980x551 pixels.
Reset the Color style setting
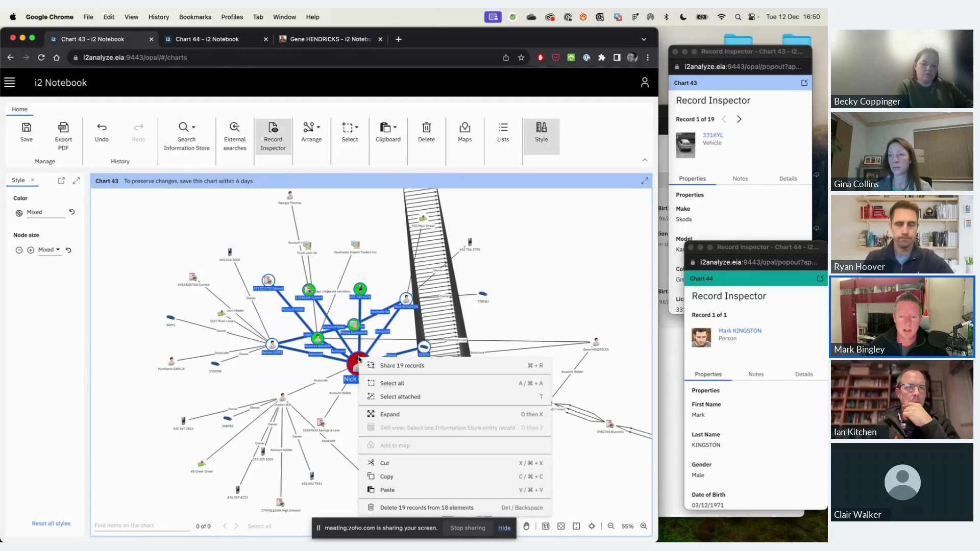tap(72, 212)
